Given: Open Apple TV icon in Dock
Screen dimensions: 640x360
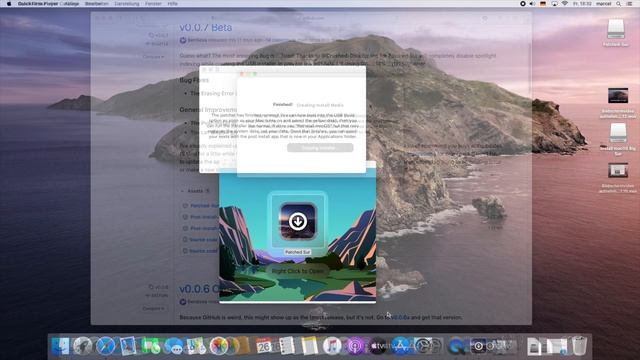Looking at the screenshot, I should click(x=378, y=346).
